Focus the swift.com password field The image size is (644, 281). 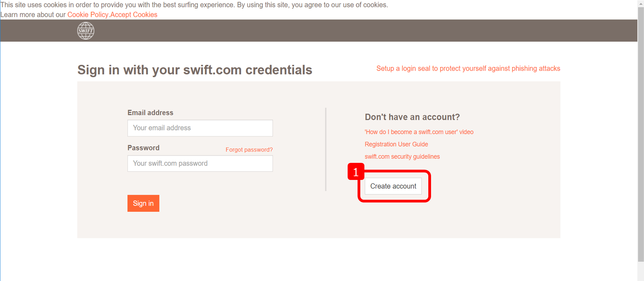[200, 164]
